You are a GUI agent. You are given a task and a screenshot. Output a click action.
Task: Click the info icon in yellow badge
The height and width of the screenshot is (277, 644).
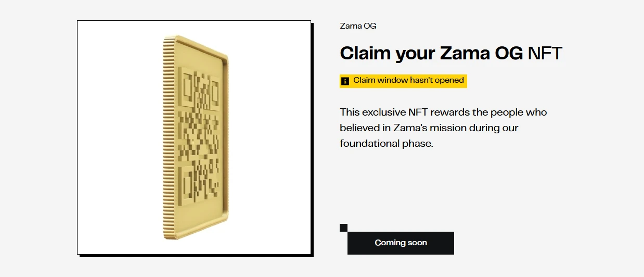pos(345,81)
